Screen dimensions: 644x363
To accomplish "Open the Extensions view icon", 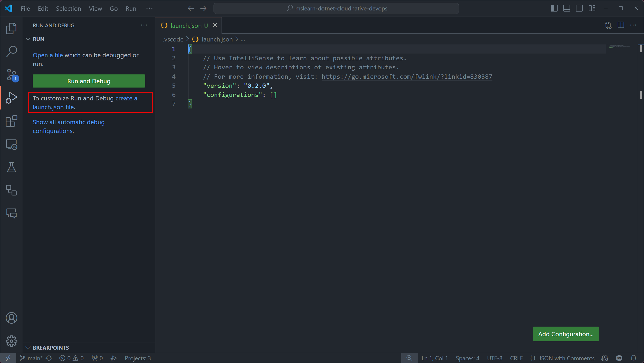I will (11, 121).
